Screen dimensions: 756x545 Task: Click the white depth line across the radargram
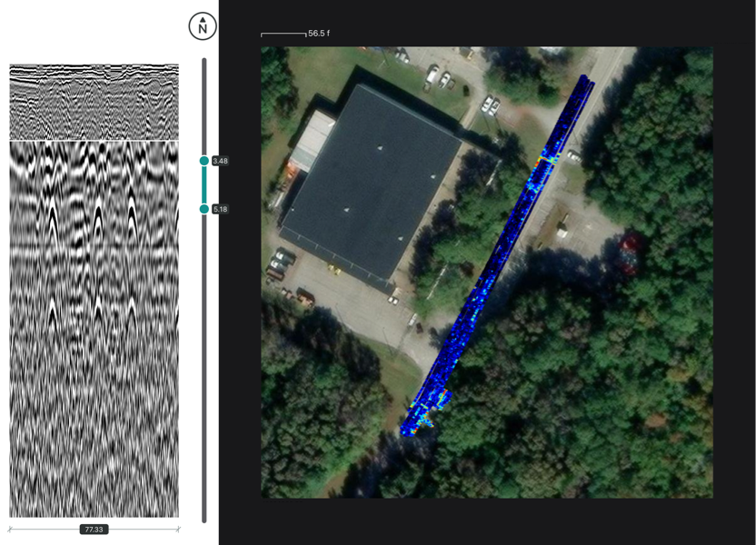point(94,141)
